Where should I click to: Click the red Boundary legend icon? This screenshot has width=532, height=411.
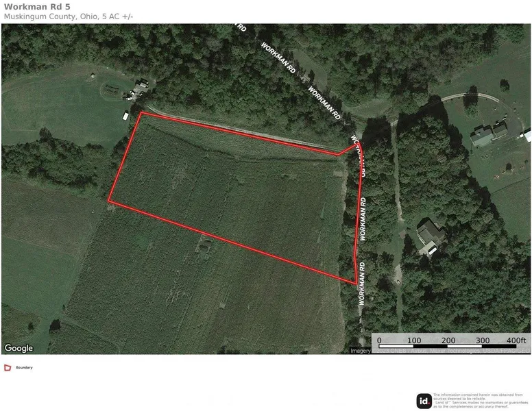[x=8, y=368]
